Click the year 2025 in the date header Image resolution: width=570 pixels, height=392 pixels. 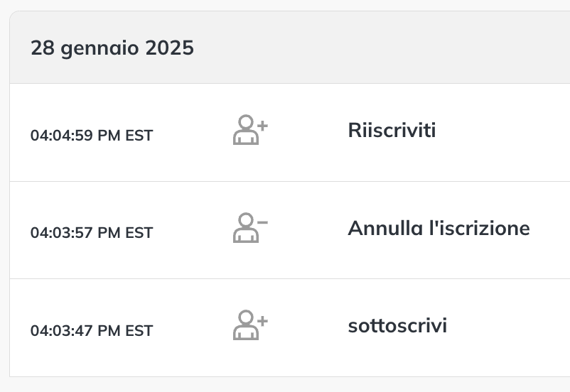(170, 48)
